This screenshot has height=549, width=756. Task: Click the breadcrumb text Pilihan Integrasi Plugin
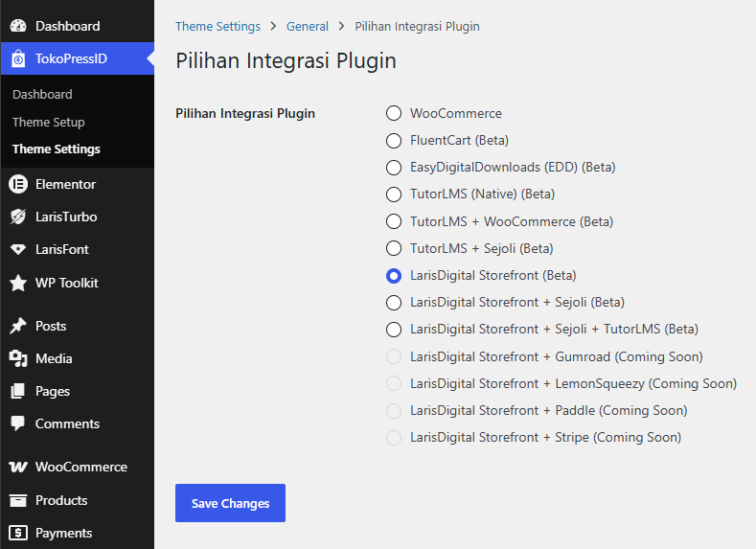coord(417,26)
